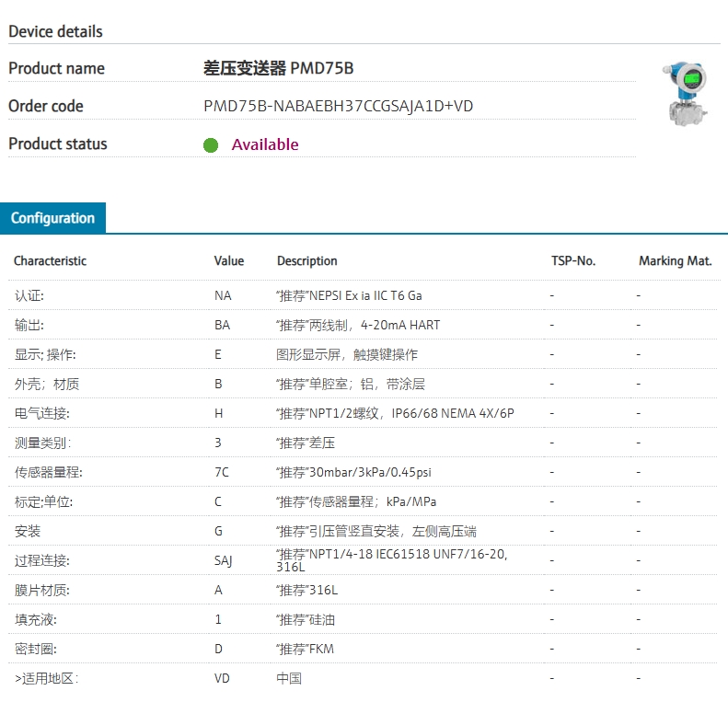Click description 两线制，4-20mA HART
The image size is (728, 702).
click(358, 325)
